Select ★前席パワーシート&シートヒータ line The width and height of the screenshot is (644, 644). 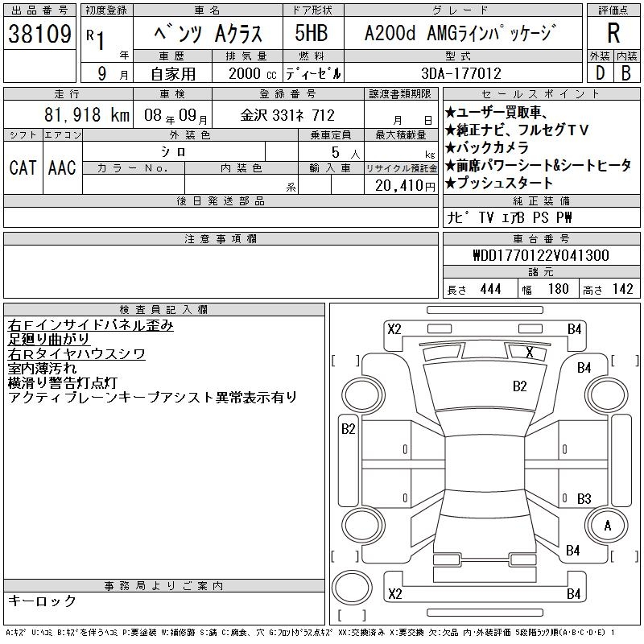(x=538, y=166)
